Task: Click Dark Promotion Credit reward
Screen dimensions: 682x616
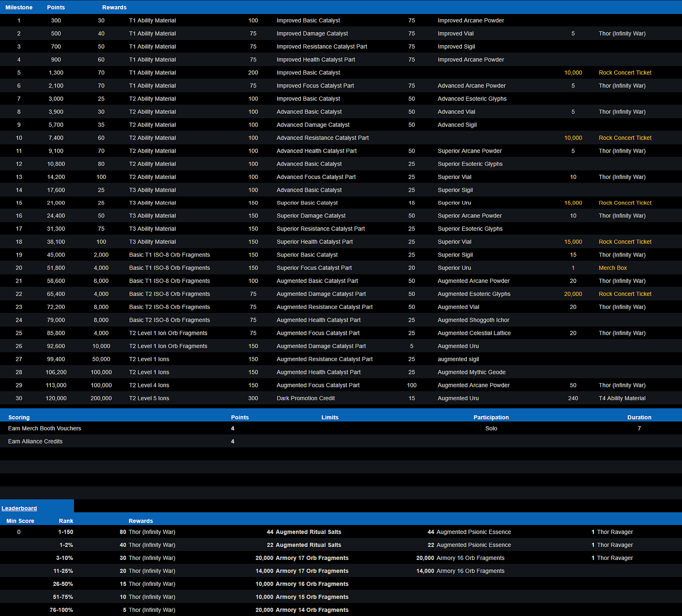Action: (305, 398)
